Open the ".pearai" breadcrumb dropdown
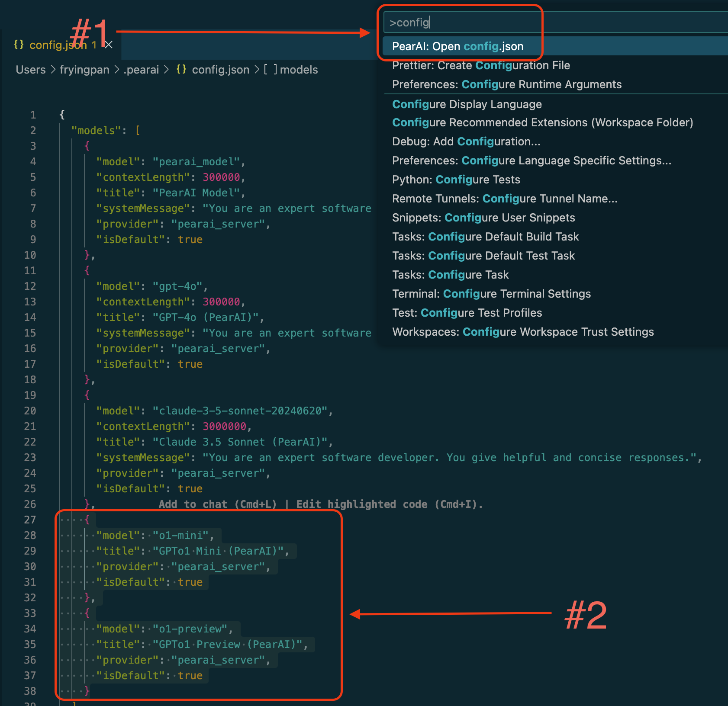Image resolution: width=728 pixels, height=706 pixels. [142, 69]
